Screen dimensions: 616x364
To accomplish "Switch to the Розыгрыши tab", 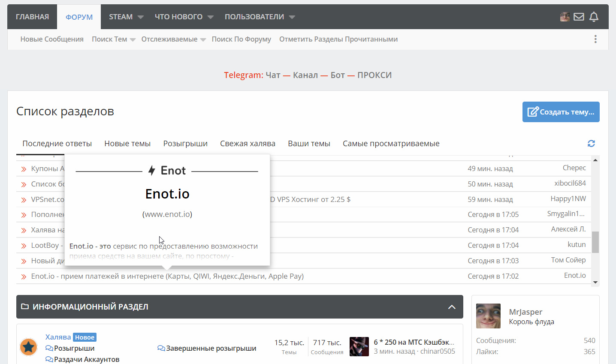I will 185,144.
